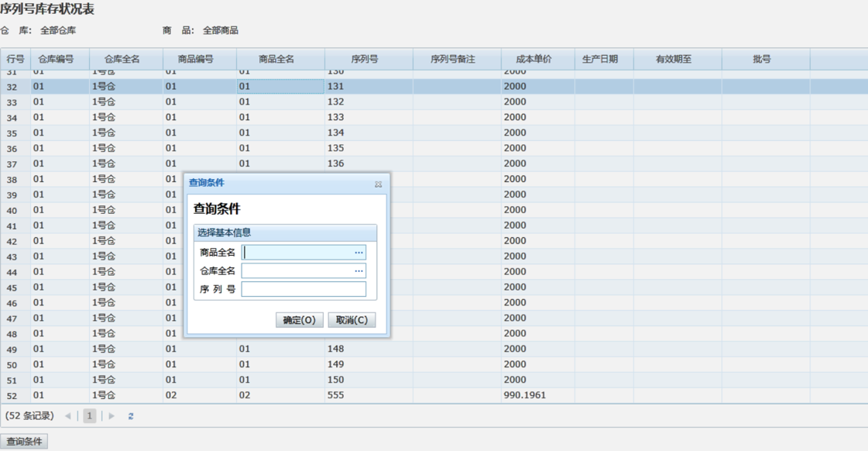Click the 仓库全名 column header

click(x=122, y=59)
